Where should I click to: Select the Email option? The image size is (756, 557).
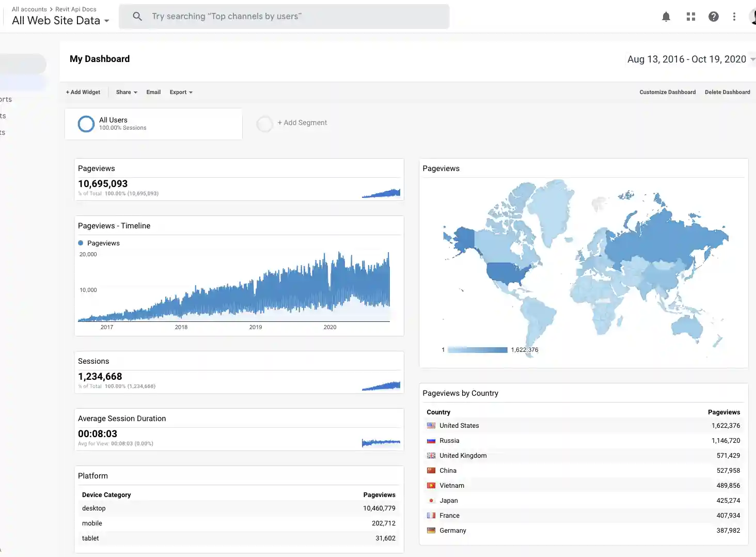153,92
